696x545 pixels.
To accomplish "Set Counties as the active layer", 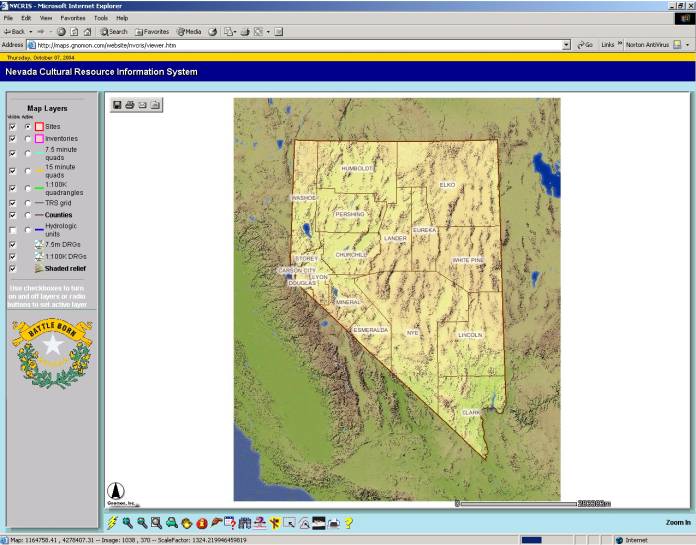I will 27,215.
